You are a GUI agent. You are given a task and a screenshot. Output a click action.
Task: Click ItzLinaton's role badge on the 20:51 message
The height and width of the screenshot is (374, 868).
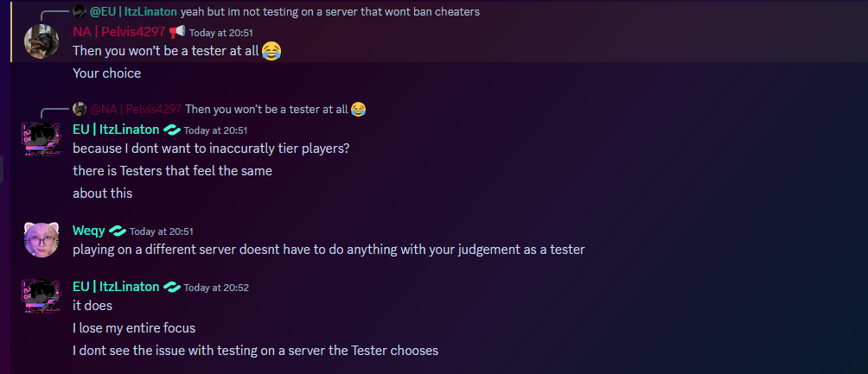click(x=172, y=130)
